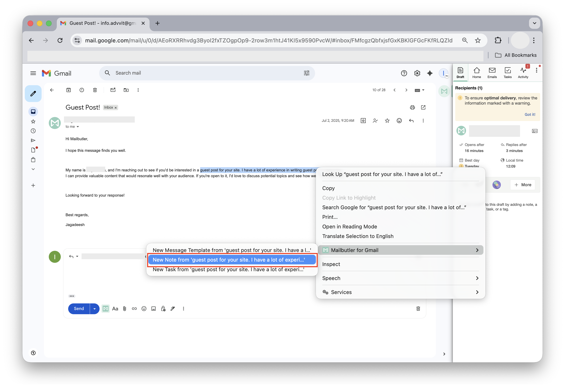Expand Services submenu
Screen dimensions: 565x392
pos(400,292)
